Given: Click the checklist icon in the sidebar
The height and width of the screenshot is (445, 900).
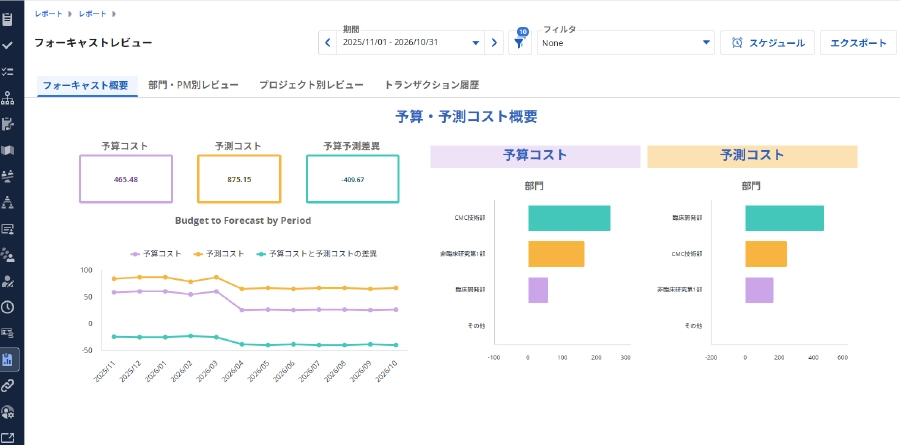Looking at the screenshot, I should 8,72.
